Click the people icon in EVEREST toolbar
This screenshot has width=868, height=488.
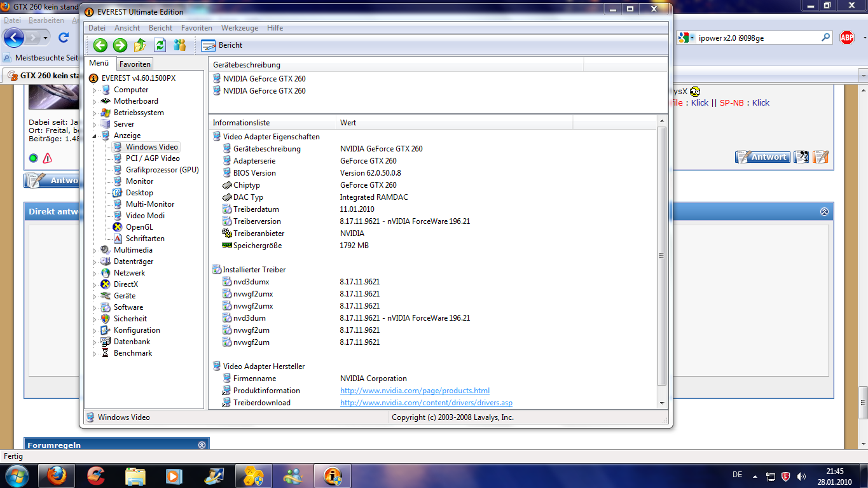[180, 45]
